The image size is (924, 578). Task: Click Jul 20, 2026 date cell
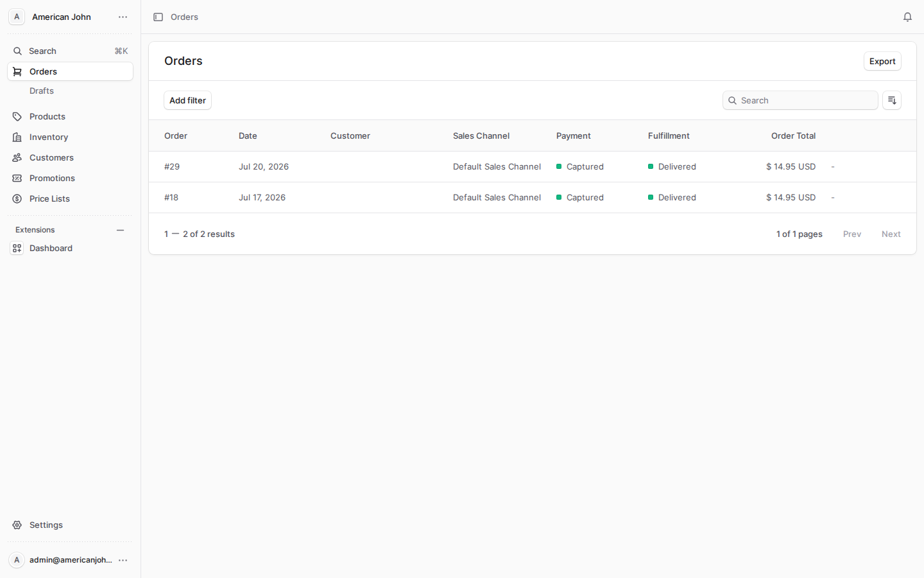pyautogui.click(x=264, y=166)
